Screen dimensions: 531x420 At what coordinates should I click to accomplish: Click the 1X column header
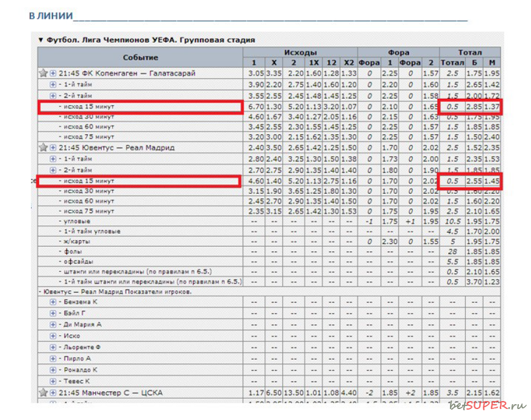(314, 62)
